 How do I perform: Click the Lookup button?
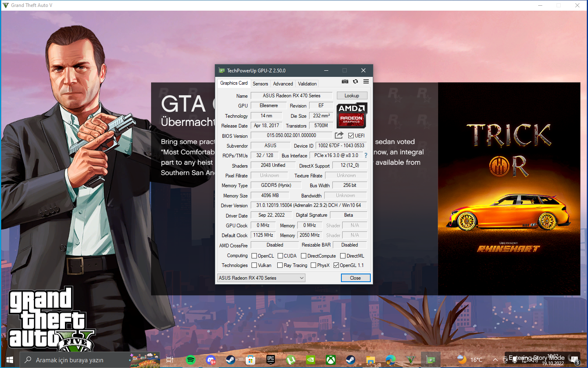click(x=352, y=96)
